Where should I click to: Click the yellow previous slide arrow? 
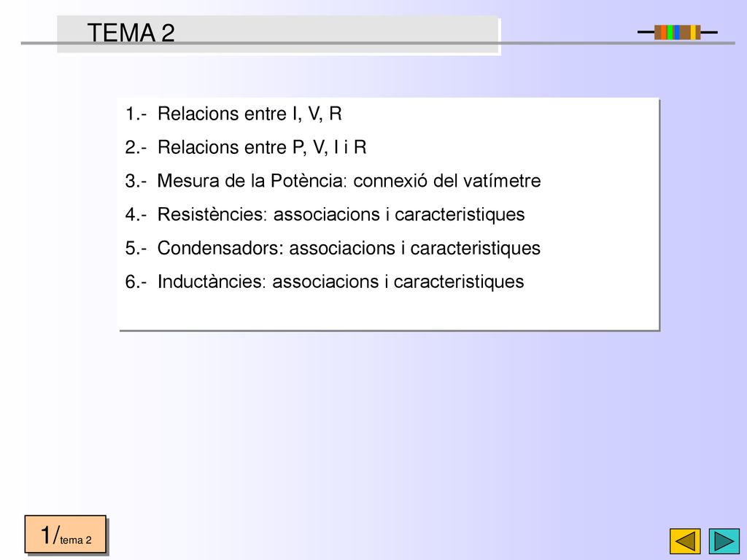(685, 542)
